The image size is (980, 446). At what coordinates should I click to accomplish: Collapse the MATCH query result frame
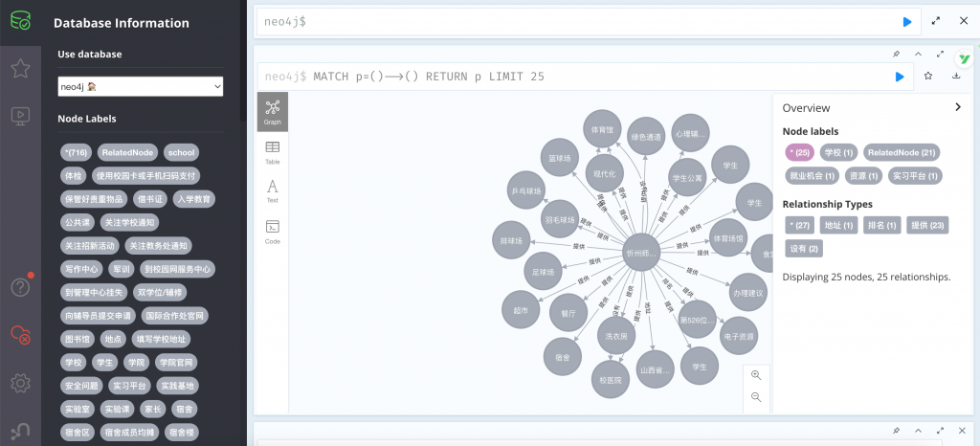(x=919, y=54)
